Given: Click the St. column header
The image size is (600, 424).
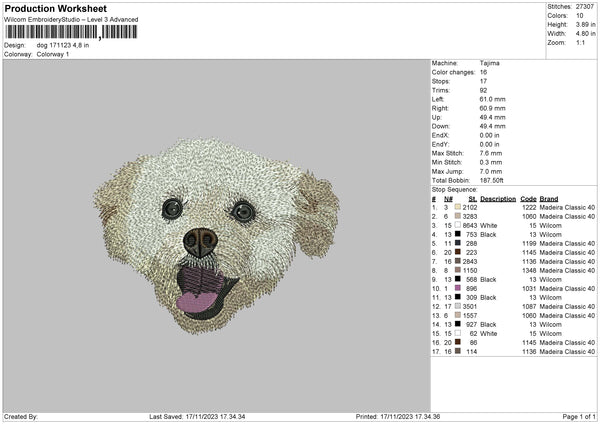Looking at the screenshot, I should (x=471, y=198).
